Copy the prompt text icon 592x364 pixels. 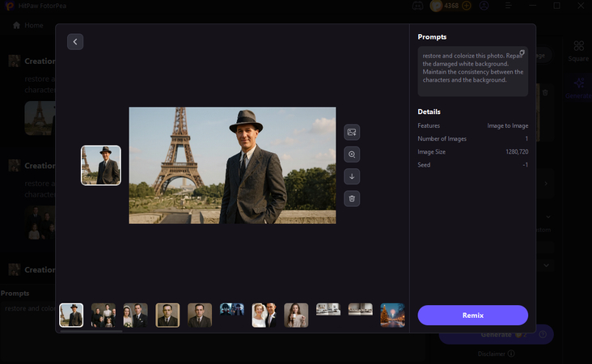(522, 53)
